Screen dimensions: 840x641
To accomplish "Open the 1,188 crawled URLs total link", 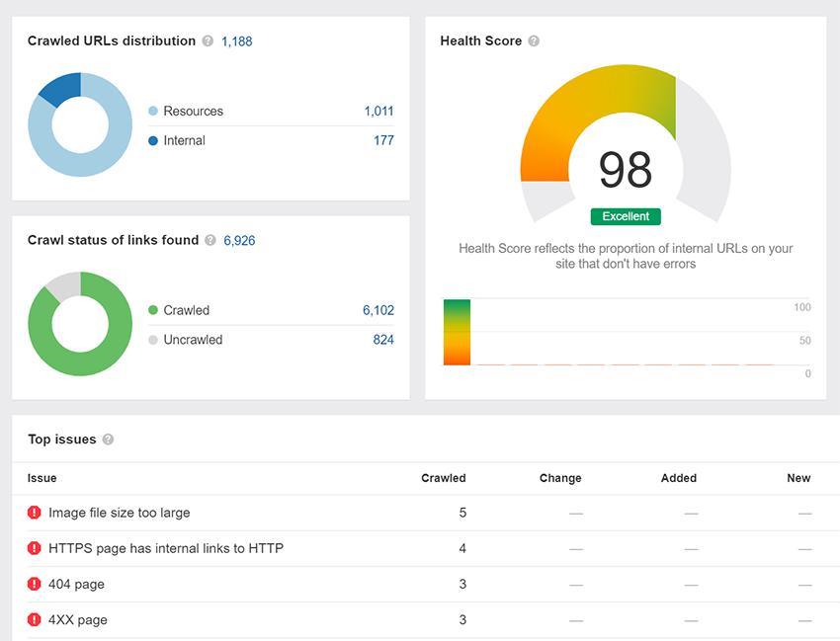I will click(x=236, y=41).
